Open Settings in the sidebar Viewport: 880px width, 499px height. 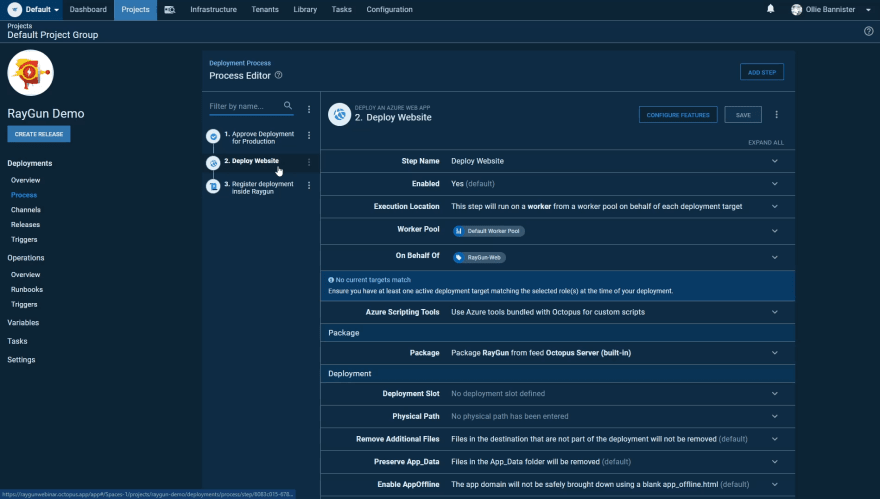coord(21,360)
